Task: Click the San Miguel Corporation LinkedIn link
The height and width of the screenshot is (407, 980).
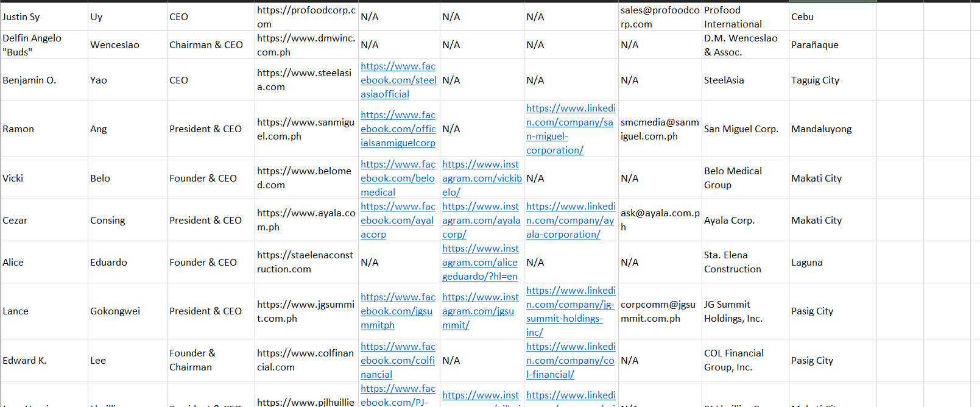Action: click(570, 129)
